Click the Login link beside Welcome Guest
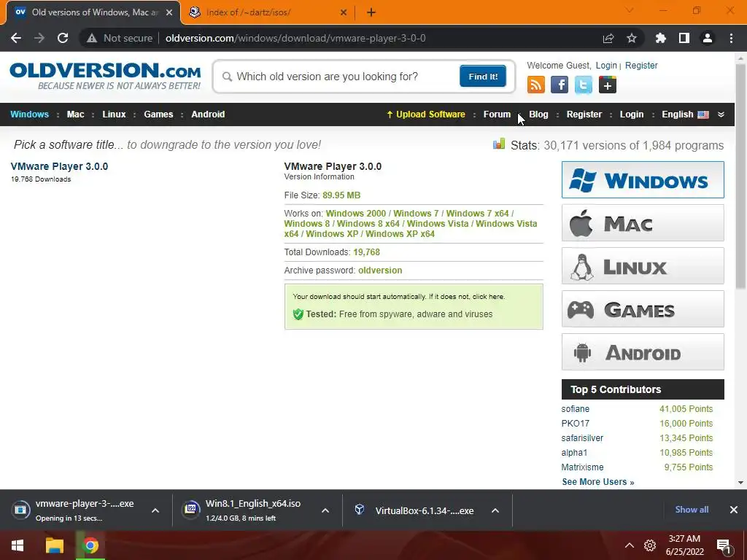747x560 pixels. tap(606, 65)
